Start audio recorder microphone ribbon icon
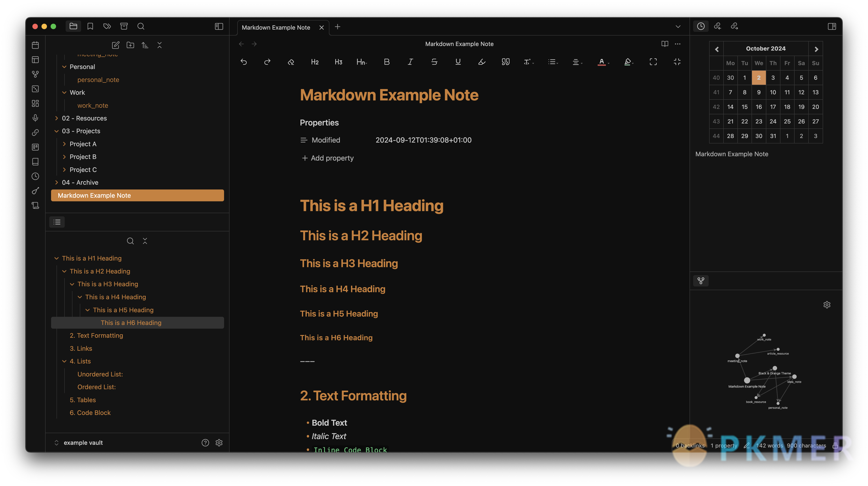 coord(35,118)
